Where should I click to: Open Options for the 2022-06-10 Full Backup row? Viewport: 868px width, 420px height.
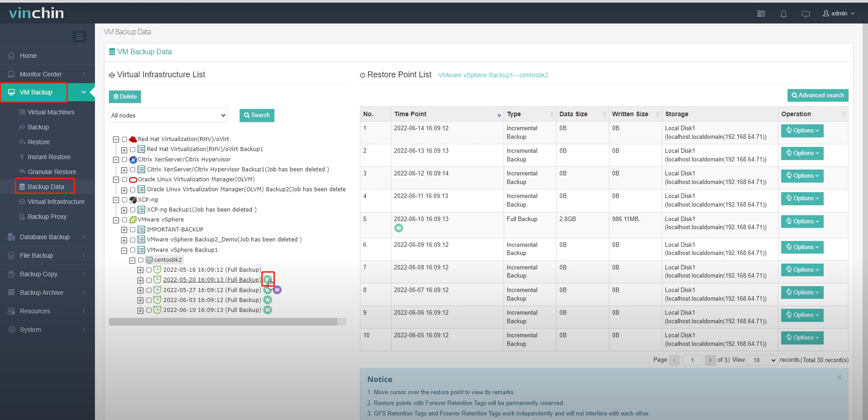pyautogui.click(x=802, y=222)
